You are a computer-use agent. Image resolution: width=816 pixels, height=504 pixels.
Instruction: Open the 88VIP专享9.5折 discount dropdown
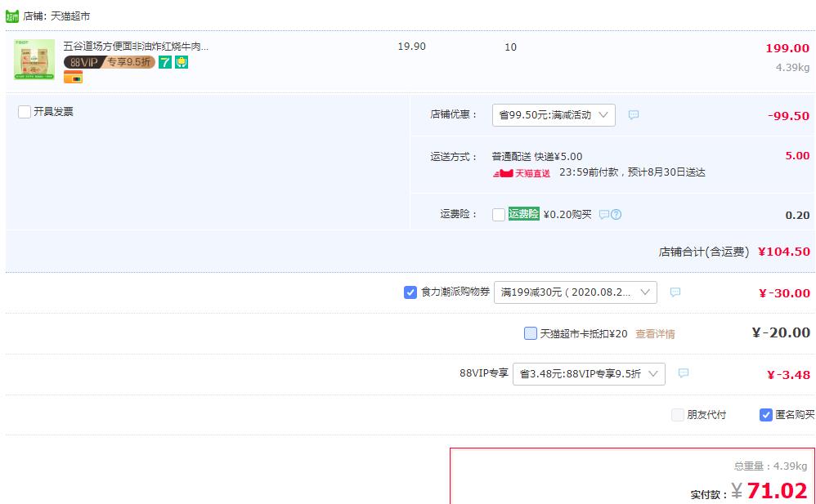[x=589, y=374]
